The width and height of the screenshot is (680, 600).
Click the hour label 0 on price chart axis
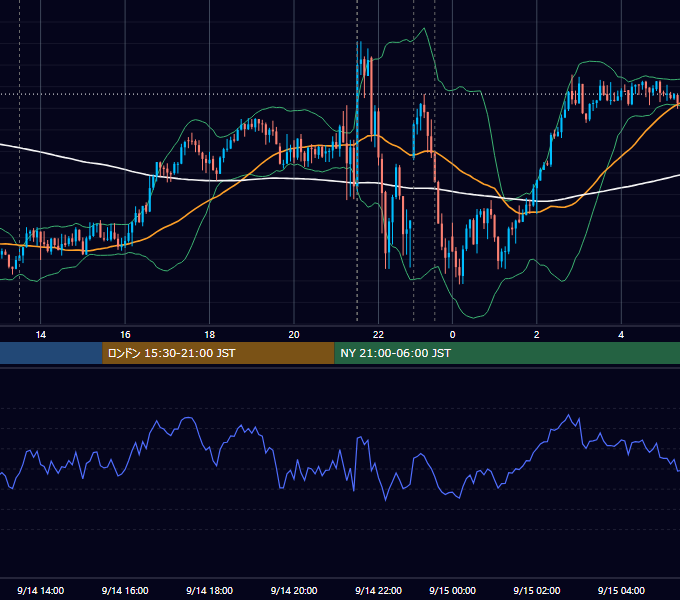tap(452, 335)
